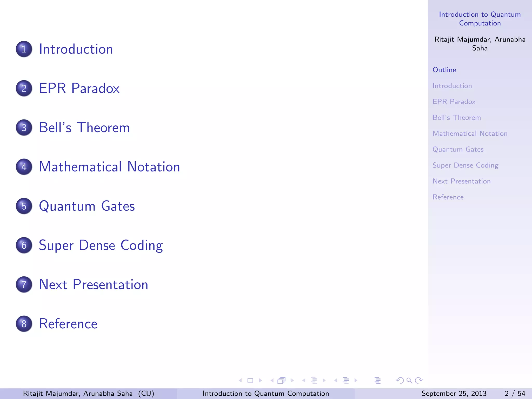
Task: Select Bell's Theorem in the sidebar
Action: click(x=457, y=117)
